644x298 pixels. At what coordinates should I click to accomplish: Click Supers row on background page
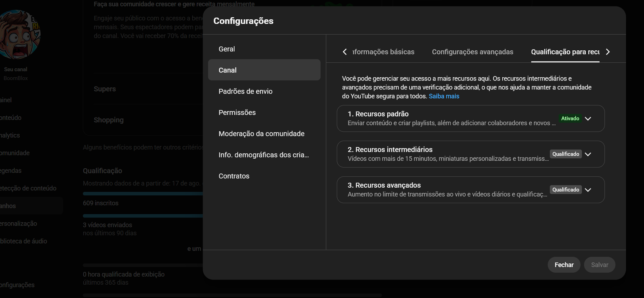coord(105,89)
